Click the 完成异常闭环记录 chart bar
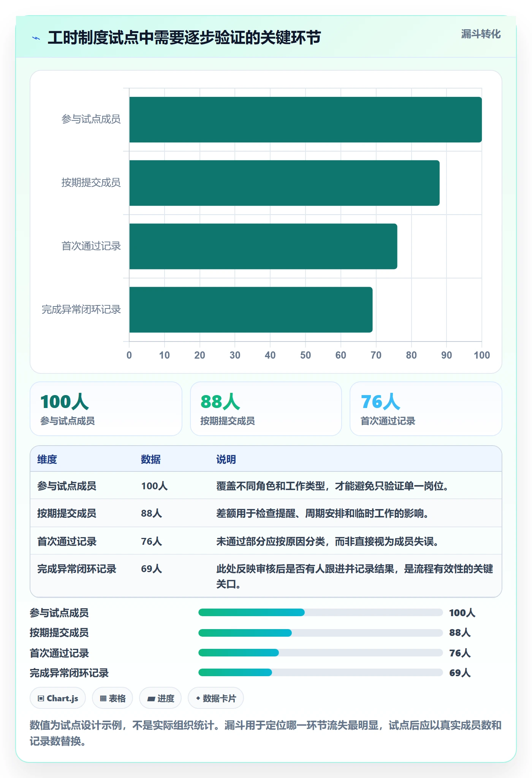Viewport: 532px width, 778px height. [251, 310]
